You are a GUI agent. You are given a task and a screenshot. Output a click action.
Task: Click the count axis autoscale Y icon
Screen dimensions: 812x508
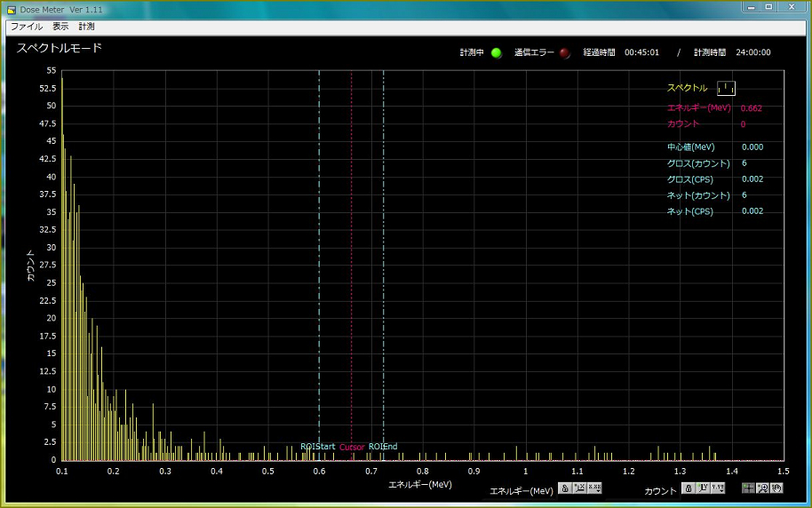click(702, 488)
